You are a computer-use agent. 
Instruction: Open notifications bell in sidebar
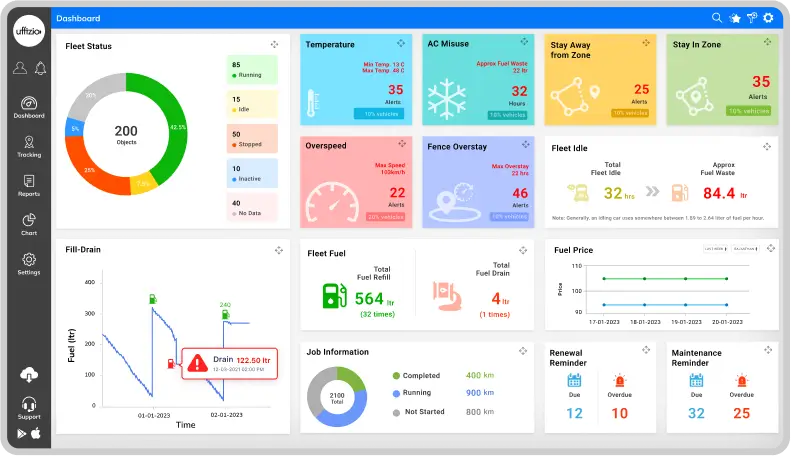tap(41, 68)
